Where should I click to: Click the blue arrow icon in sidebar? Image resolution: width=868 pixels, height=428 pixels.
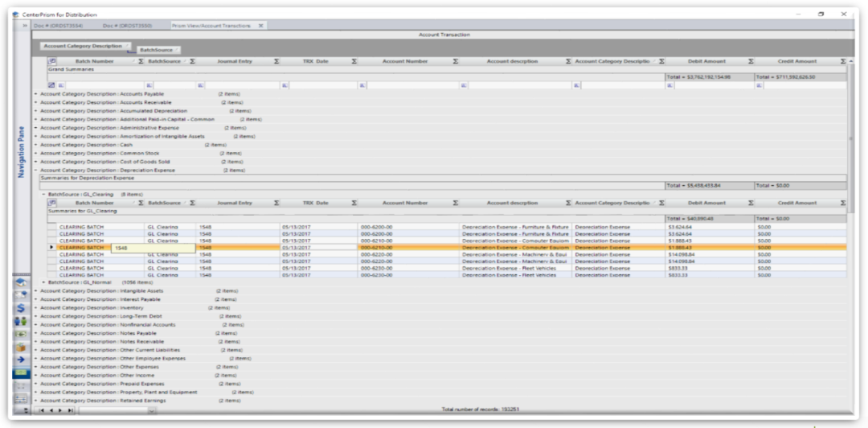click(x=21, y=359)
